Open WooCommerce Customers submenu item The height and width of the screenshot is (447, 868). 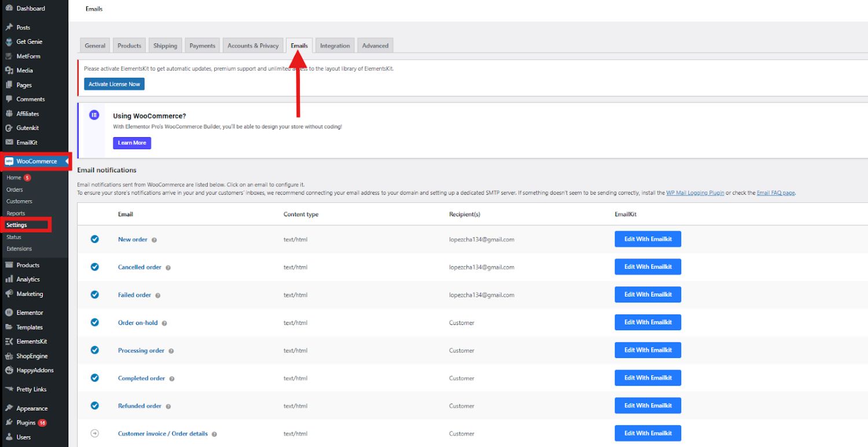19,201
